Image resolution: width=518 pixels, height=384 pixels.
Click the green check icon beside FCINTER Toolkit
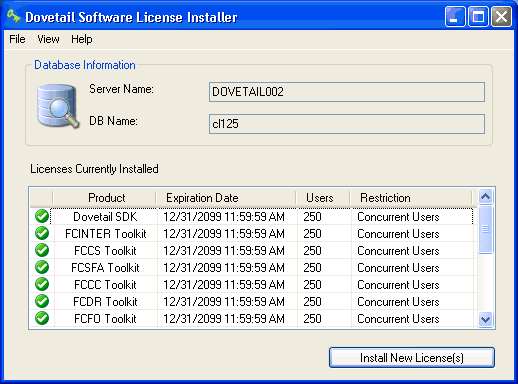[x=42, y=233]
